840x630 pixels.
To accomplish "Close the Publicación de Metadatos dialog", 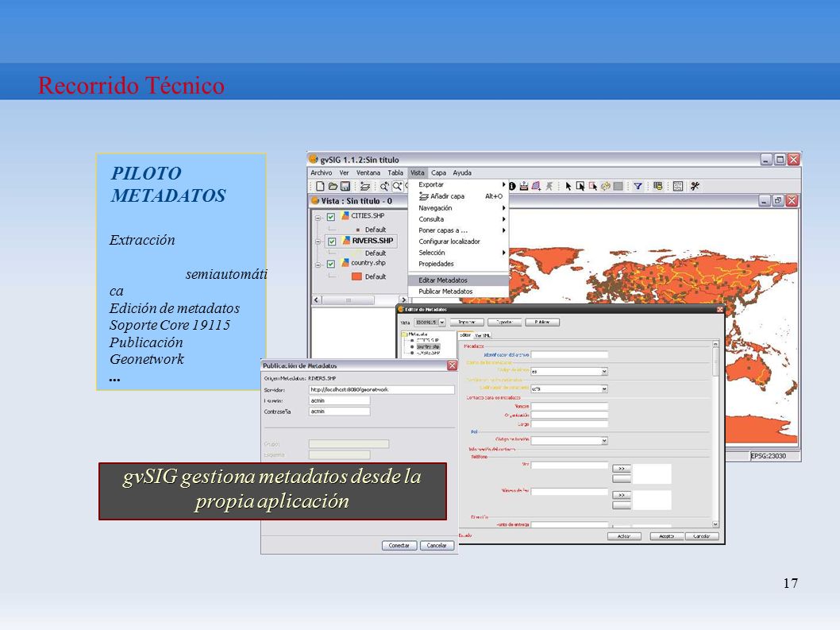I will (452, 365).
